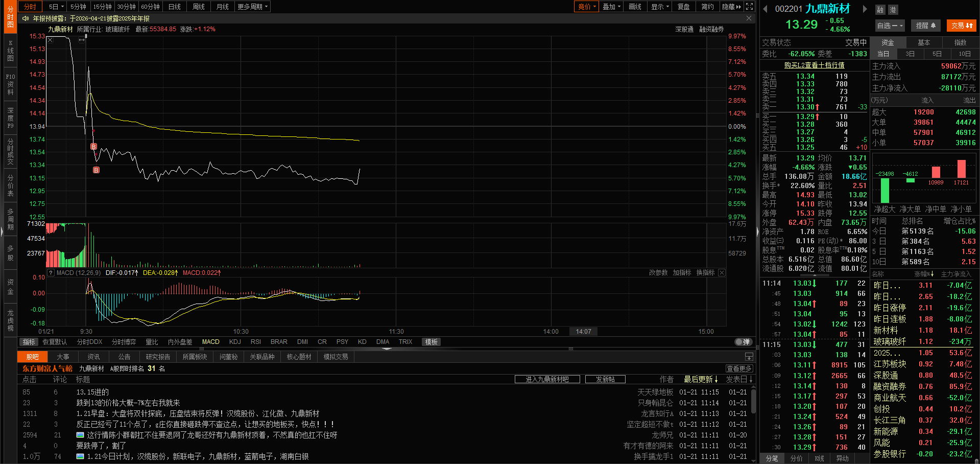Click the 14:07 time marker on axis

point(583,332)
